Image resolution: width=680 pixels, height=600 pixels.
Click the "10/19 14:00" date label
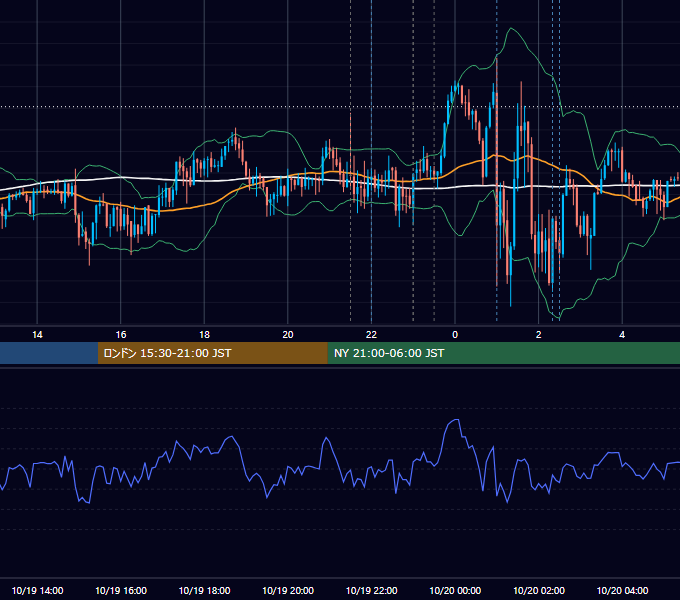pos(37,590)
